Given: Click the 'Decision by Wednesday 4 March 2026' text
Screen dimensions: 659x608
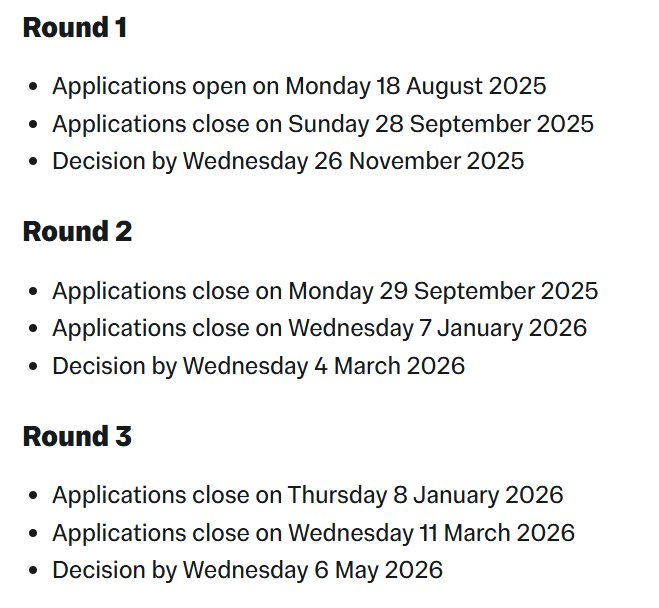Looking at the screenshot, I should point(258,366).
